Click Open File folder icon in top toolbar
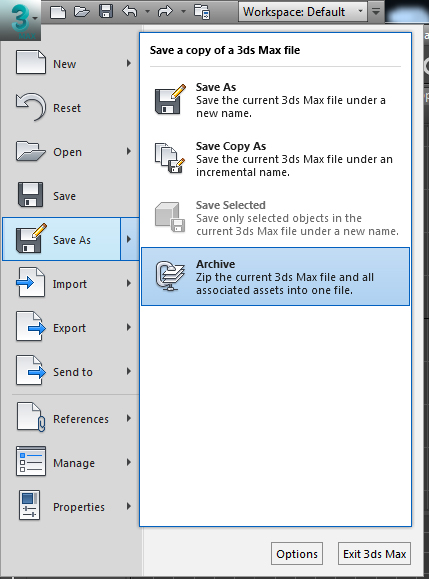This screenshot has height=579, width=429. tap(82, 12)
